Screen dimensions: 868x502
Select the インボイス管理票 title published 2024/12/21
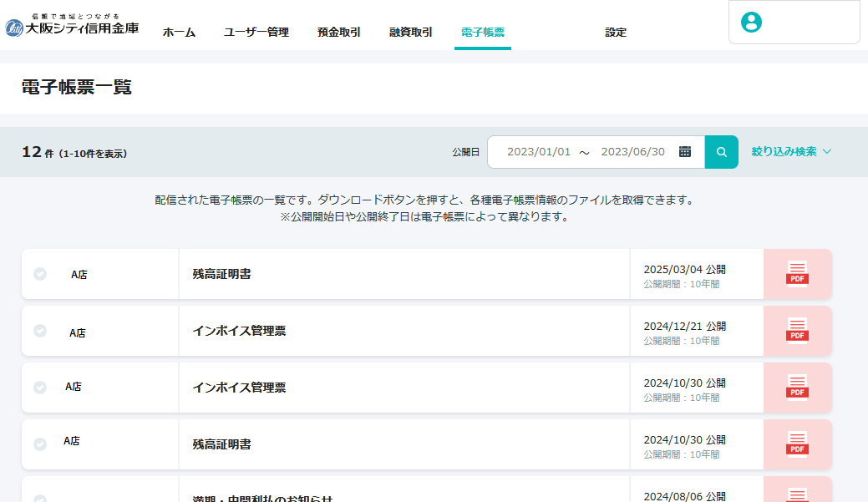coord(239,331)
